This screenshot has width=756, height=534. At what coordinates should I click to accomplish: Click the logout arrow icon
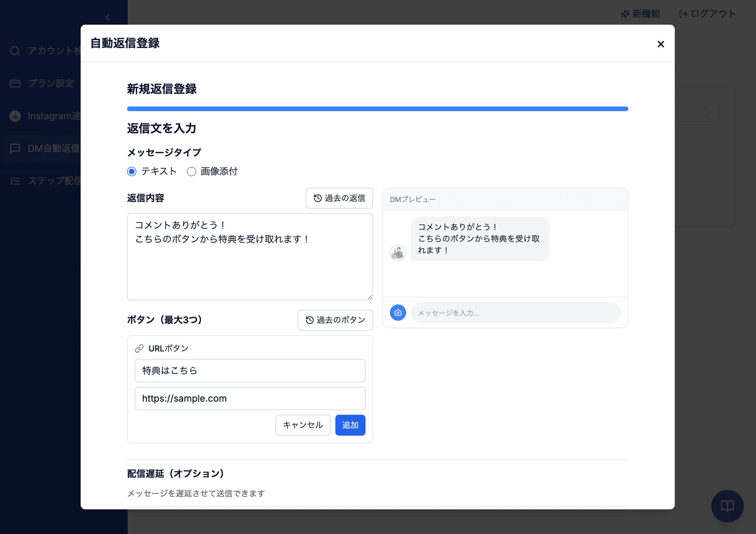click(683, 14)
